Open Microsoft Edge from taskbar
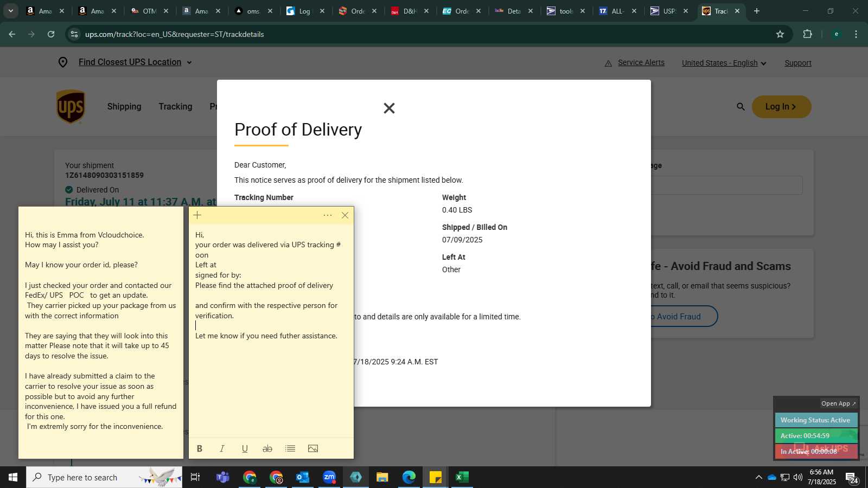Viewport: 868px width, 488px height. tap(409, 477)
